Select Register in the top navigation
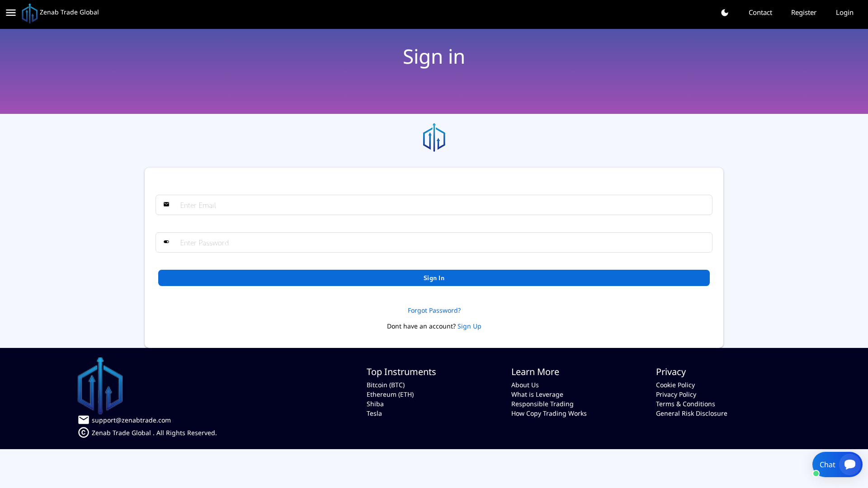 tap(803, 13)
